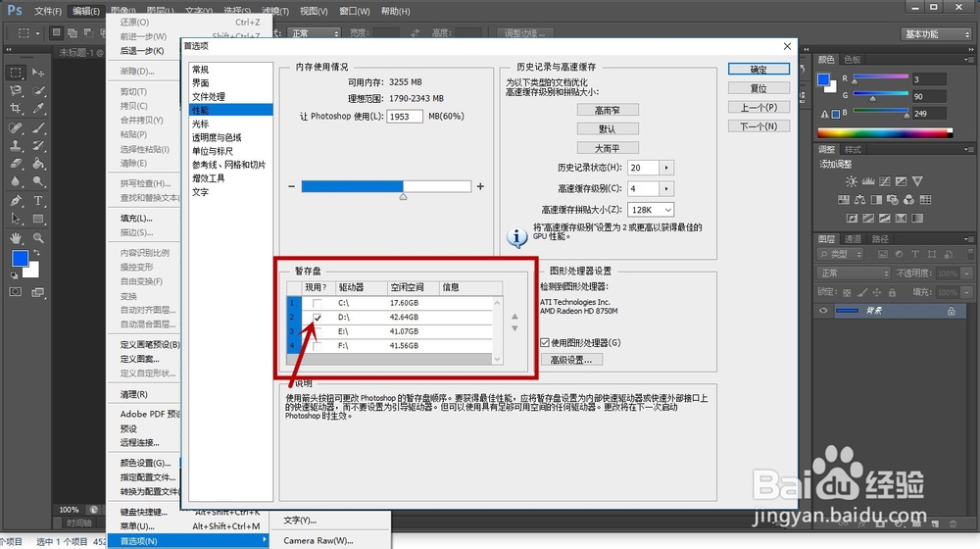Uncheck scratch disk D:\ checkbox
Screen dimensions: 980x549
[318, 318]
